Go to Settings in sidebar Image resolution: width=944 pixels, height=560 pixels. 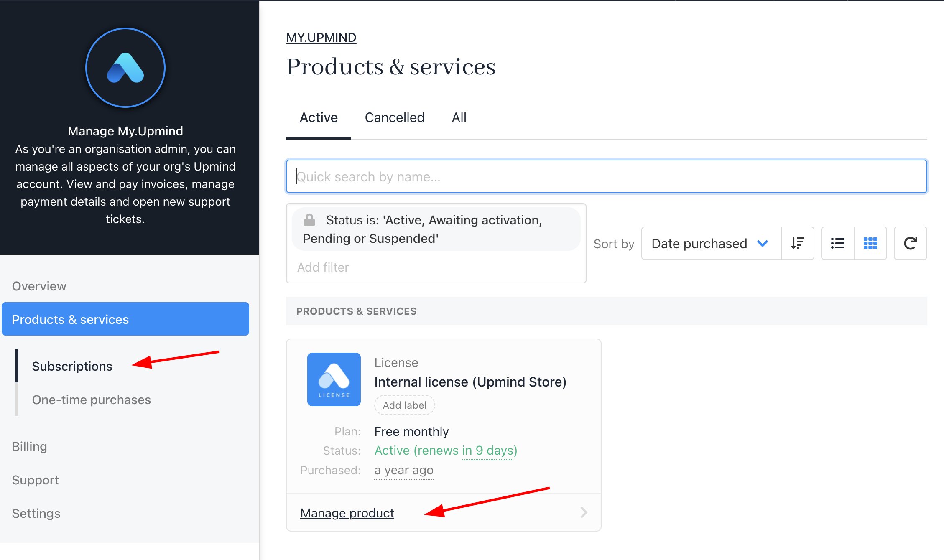click(36, 513)
